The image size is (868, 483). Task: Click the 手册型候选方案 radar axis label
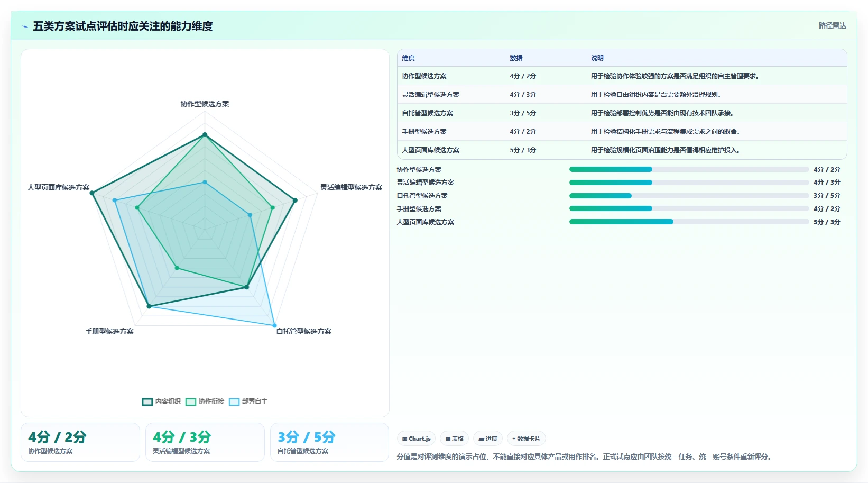pyautogui.click(x=109, y=331)
